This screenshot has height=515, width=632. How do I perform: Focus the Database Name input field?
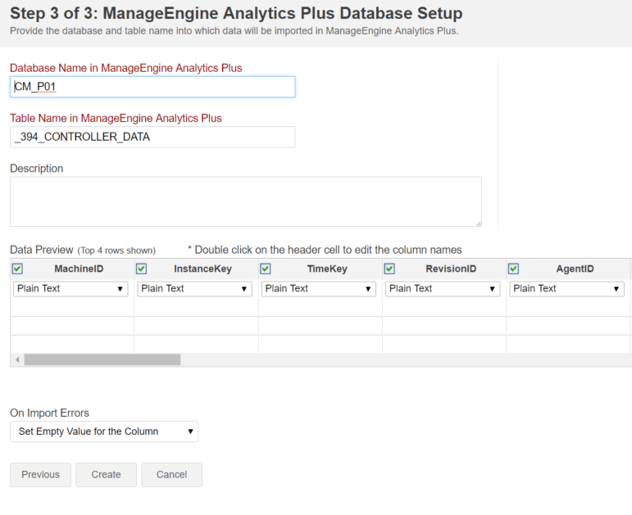[153, 87]
